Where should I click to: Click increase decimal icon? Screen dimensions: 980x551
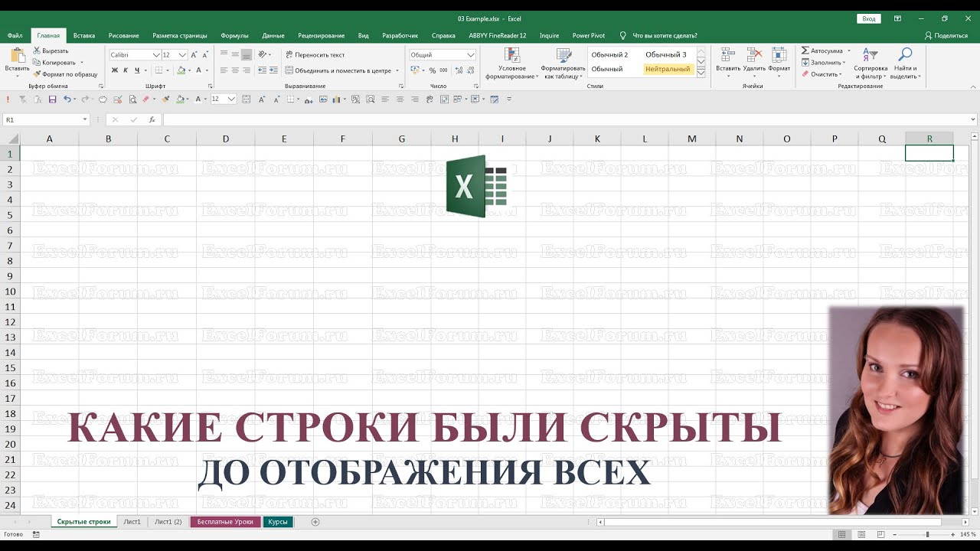coord(458,70)
